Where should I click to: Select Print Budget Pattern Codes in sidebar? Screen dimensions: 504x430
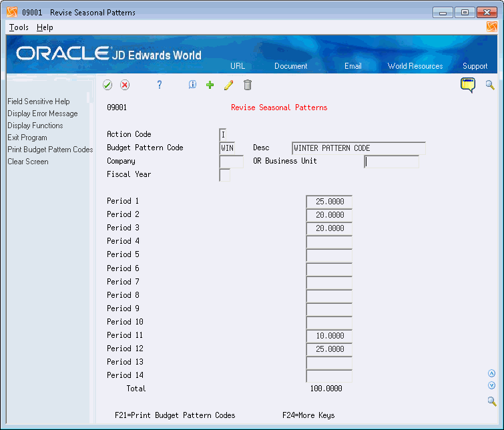coord(50,150)
